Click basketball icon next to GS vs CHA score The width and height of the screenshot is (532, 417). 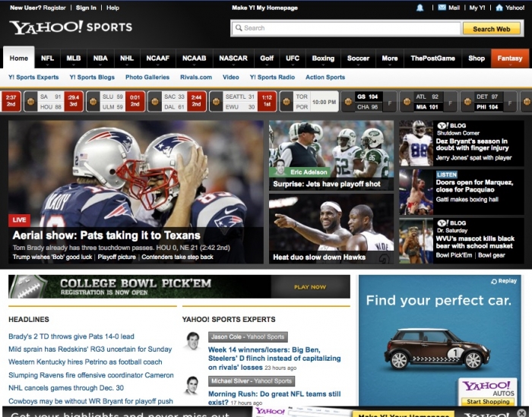(x=348, y=101)
